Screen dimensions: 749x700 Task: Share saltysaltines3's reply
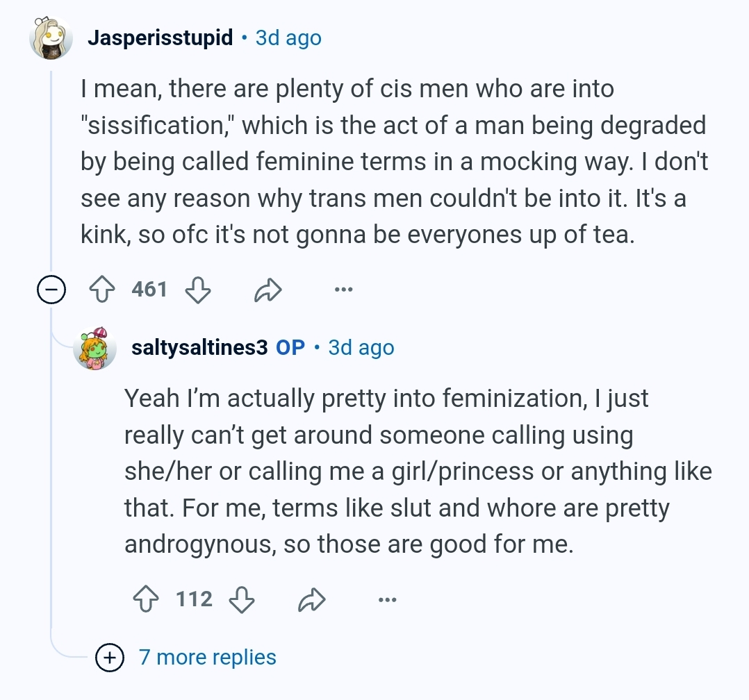[312, 599]
